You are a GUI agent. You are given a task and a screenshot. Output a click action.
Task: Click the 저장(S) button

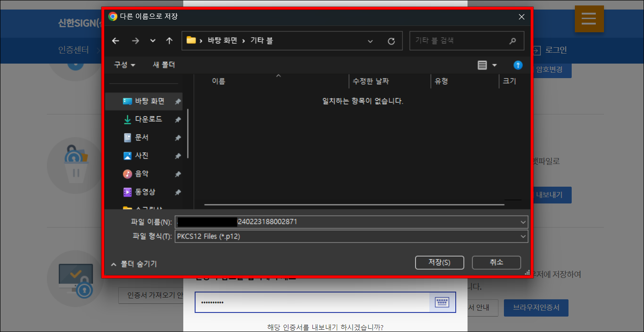[x=439, y=263]
